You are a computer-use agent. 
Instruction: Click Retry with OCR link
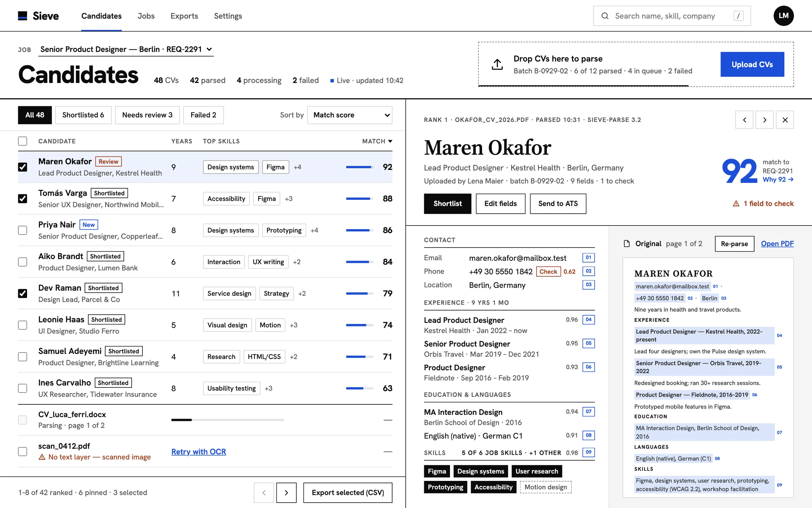pyautogui.click(x=199, y=452)
